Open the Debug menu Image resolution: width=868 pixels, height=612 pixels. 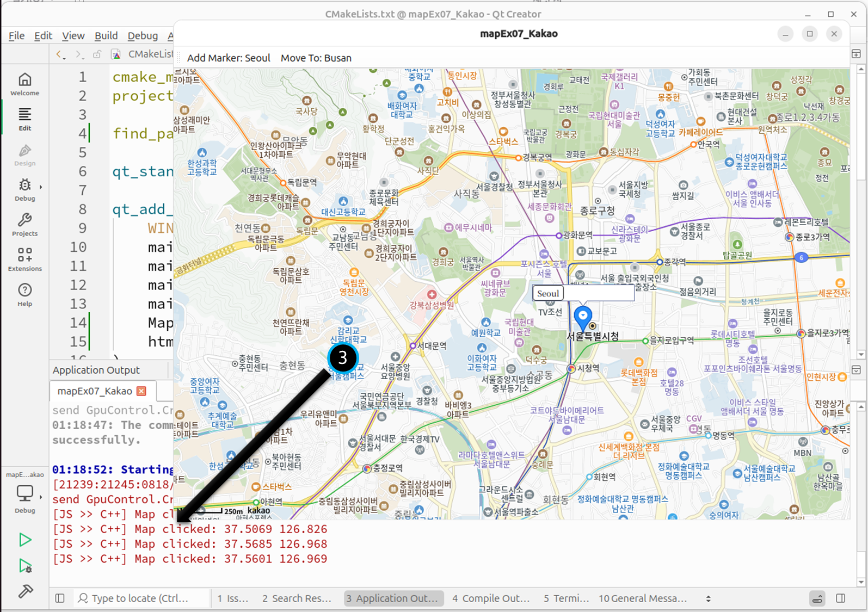click(x=143, y=36)
